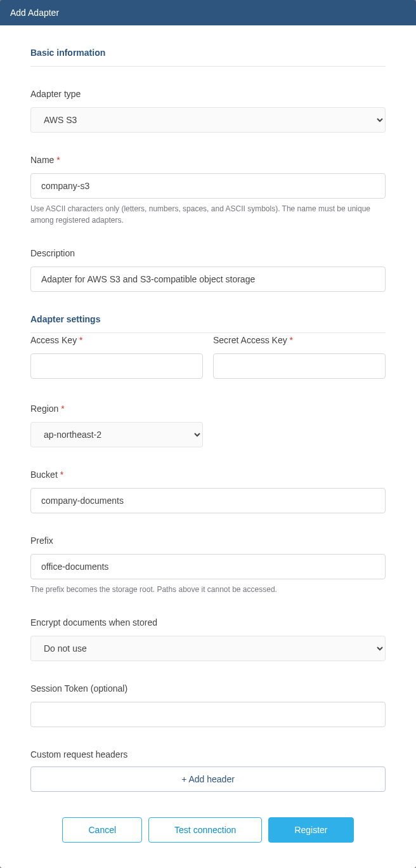Click the Secret Access Key label
416x868 pixels.
point(250,340)
